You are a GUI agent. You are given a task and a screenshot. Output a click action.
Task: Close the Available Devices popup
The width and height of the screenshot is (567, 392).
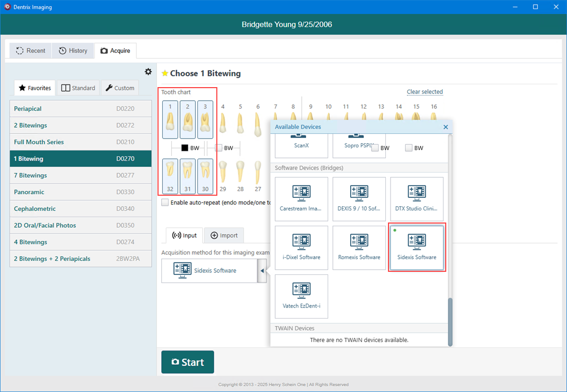(446, 127)
